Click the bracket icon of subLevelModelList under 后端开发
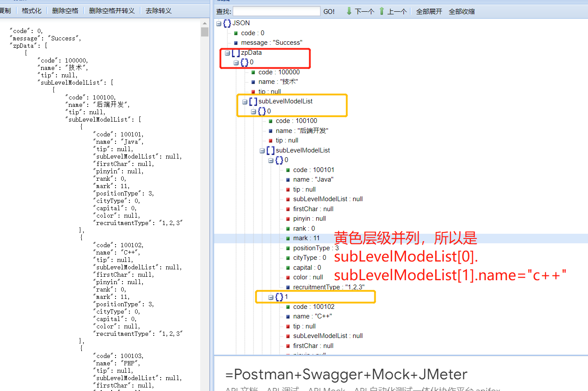This screenshot has height=391, width=588. [x=271, y=151]
